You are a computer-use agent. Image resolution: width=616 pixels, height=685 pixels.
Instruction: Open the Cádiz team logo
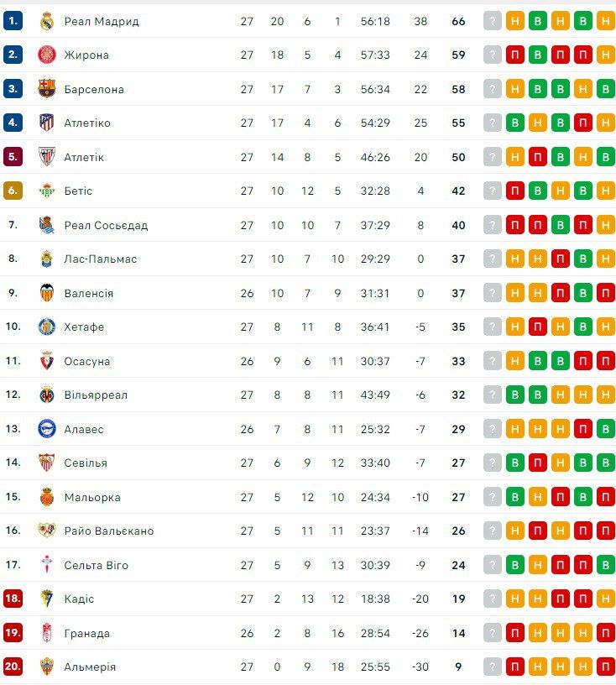(x=47, y=599)
